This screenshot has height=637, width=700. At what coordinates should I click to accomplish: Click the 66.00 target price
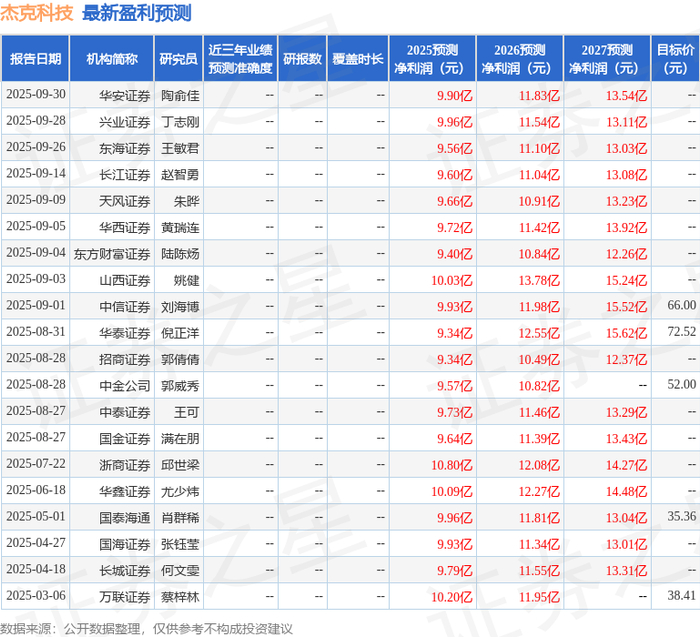(682, 305)
